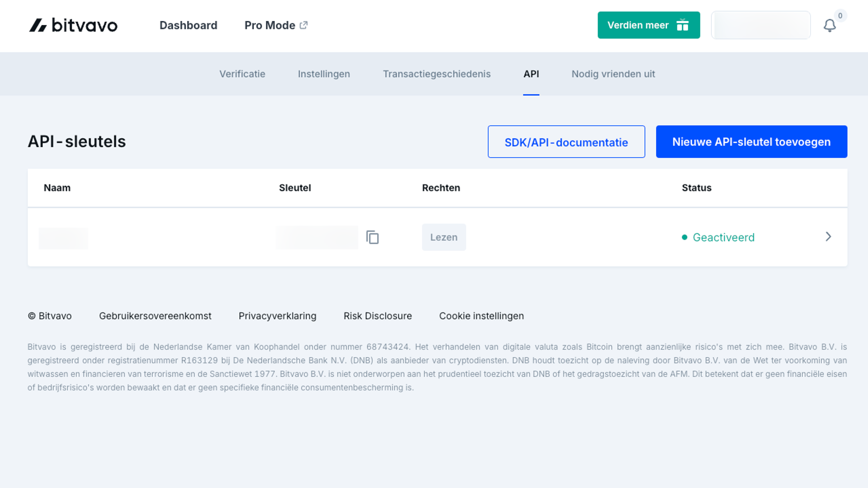868x488 pixels.
Task: Click Nieuwe API-sleutel toevoegen
Action: (x=751, y=142)
